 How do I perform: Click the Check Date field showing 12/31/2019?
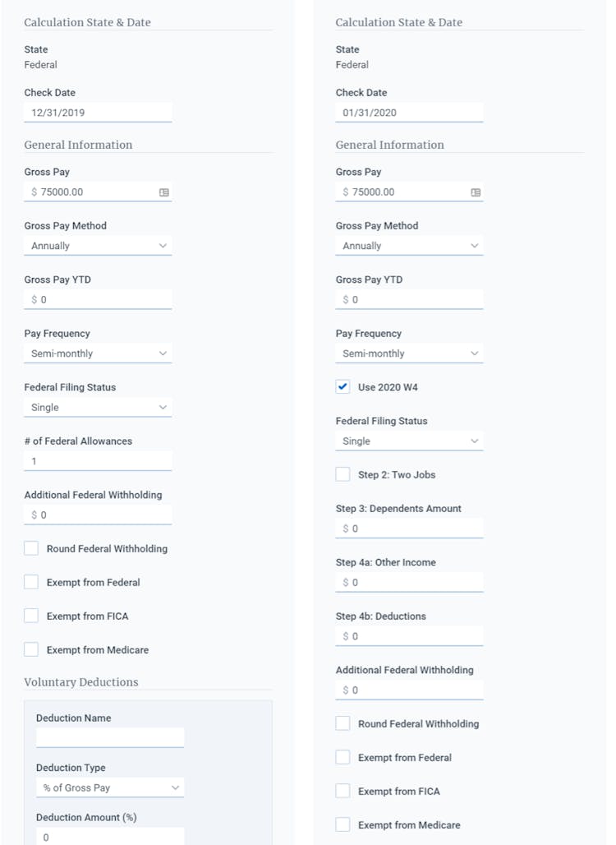98,113
